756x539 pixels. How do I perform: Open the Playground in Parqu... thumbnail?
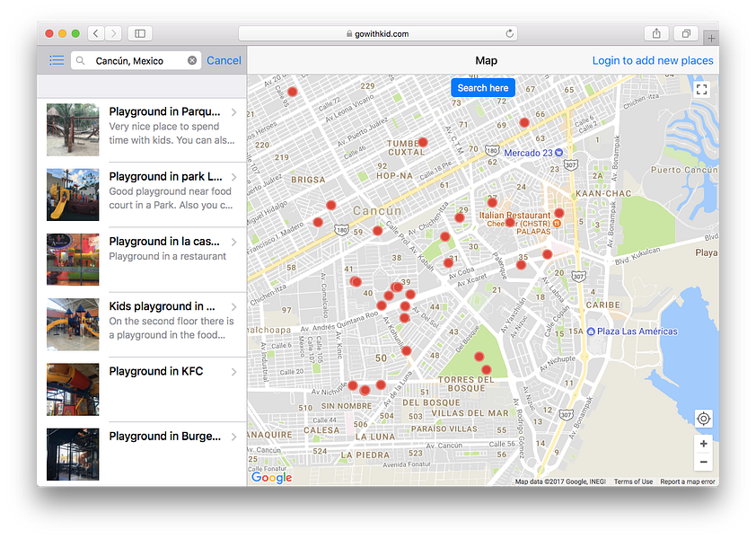pyautogui.click(x=73, y=129)
